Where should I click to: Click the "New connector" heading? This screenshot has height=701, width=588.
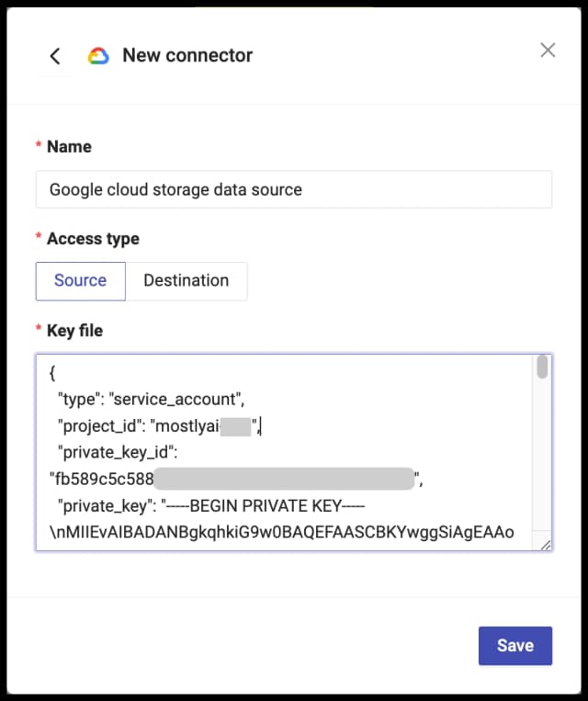click(x=187, y=55)
